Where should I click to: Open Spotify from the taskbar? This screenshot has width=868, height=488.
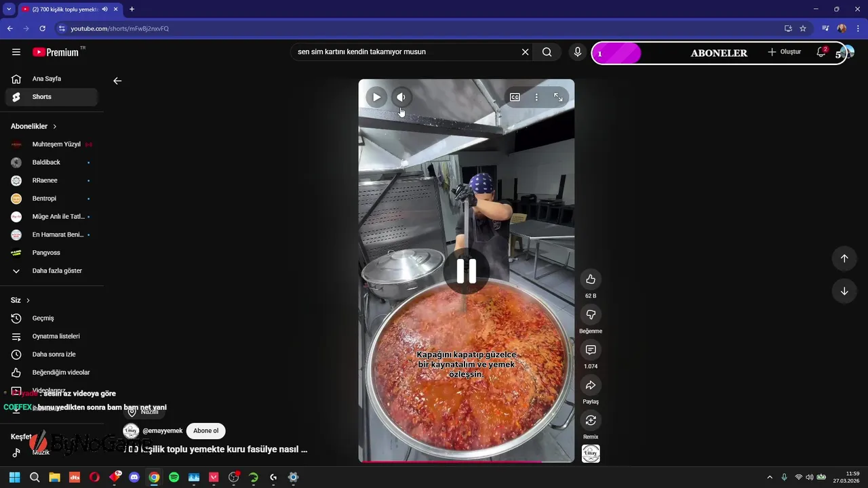pos(174,477)
